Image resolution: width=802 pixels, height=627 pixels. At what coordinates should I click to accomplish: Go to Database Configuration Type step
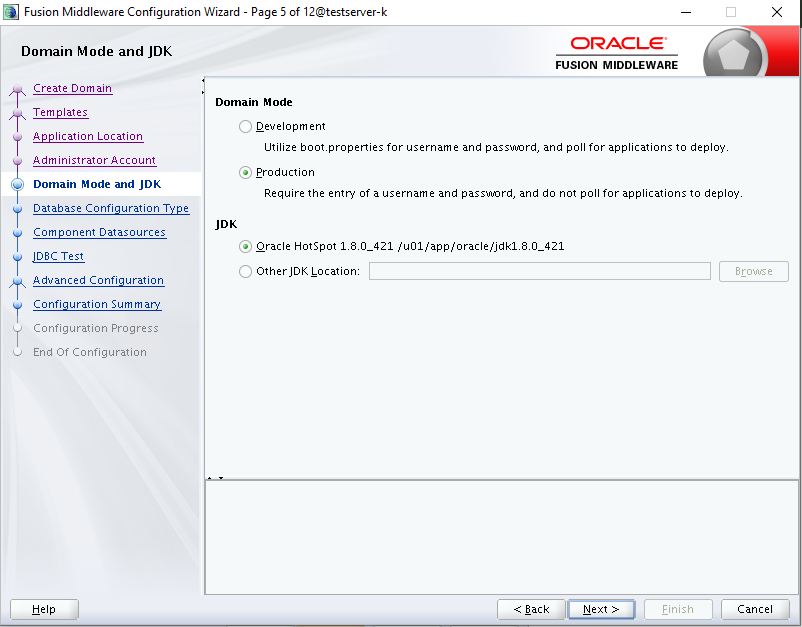coord(111,208)
